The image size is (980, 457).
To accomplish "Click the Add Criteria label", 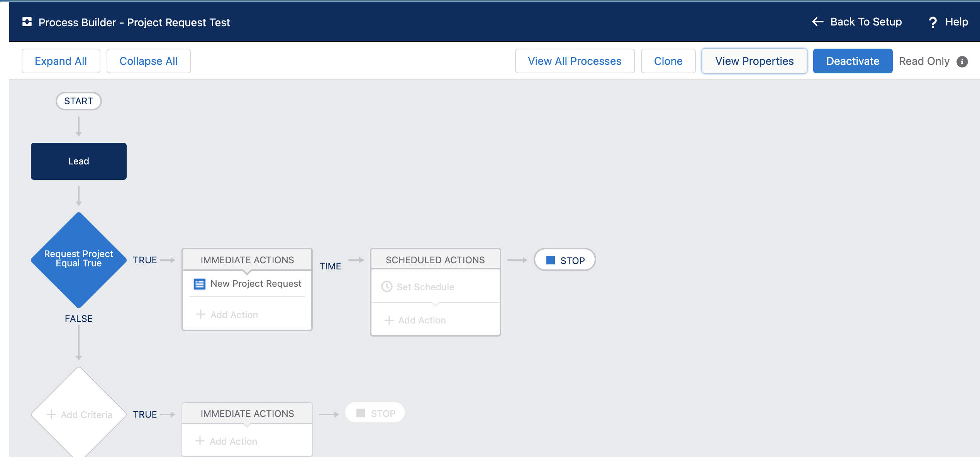I will pos(86,415).
